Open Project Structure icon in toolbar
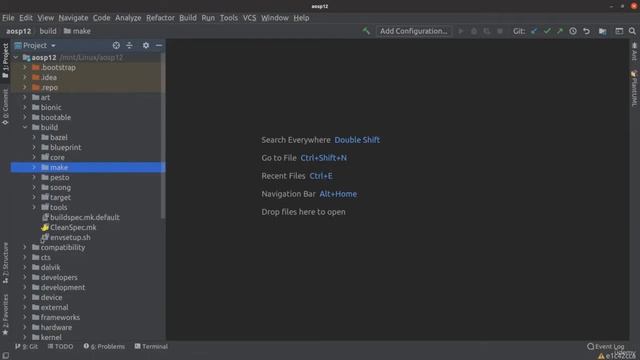 tap(602, 31)
